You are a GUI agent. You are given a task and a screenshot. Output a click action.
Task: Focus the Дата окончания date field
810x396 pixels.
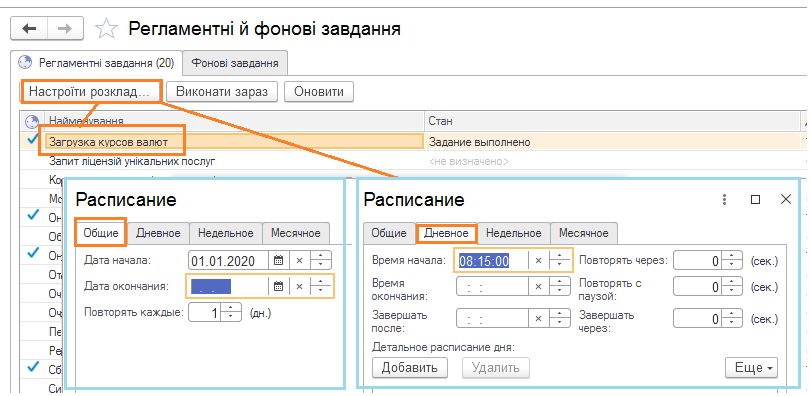click(227, 286)
